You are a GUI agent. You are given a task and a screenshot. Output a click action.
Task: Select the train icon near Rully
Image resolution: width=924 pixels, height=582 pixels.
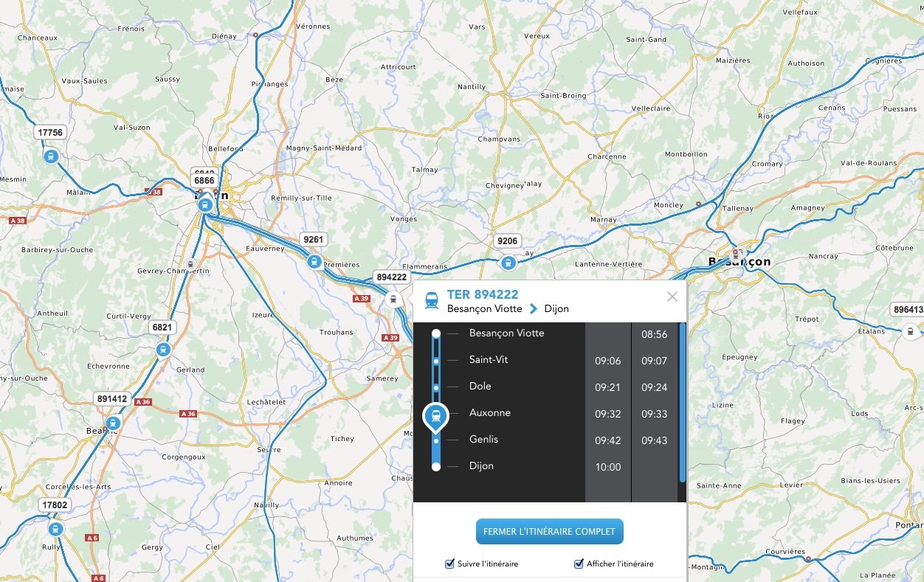(x=55, y=529)
